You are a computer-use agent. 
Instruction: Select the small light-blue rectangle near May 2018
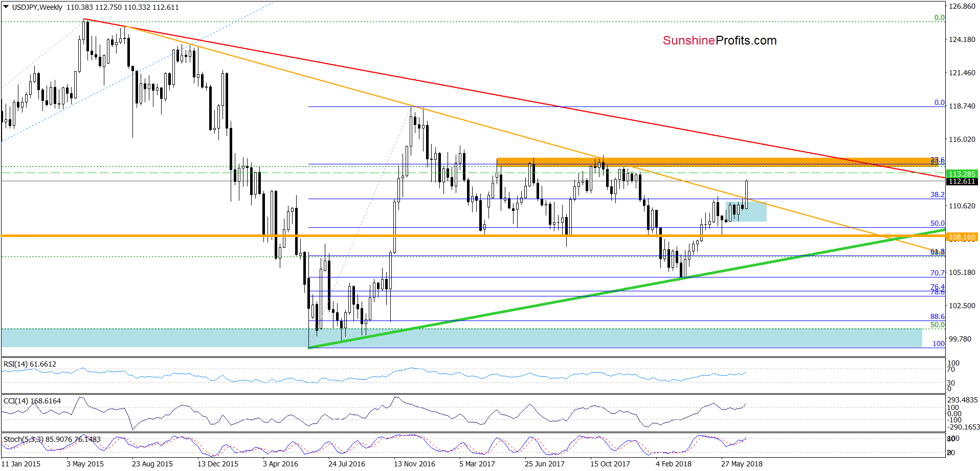746,211
